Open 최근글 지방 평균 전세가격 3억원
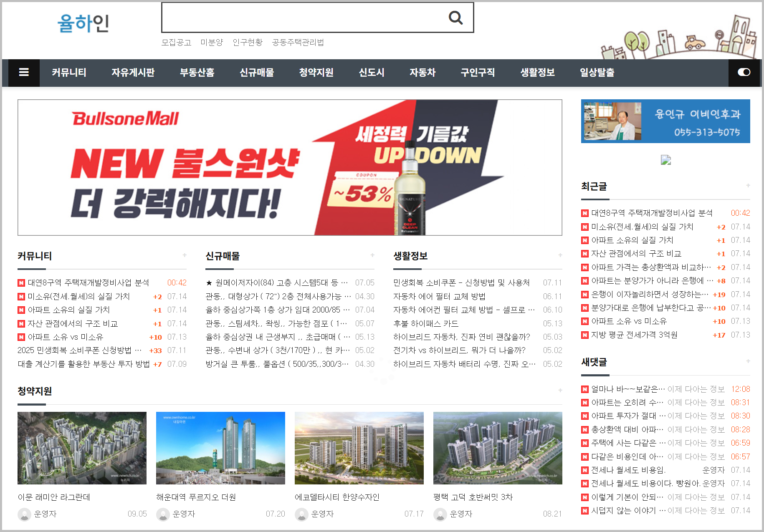 coord(634,335)
